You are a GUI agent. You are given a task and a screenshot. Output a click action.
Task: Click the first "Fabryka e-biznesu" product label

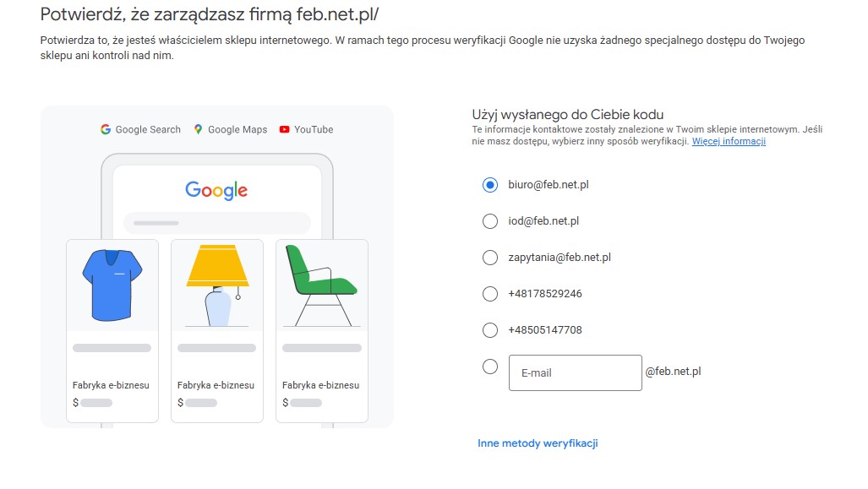point(111,385)
